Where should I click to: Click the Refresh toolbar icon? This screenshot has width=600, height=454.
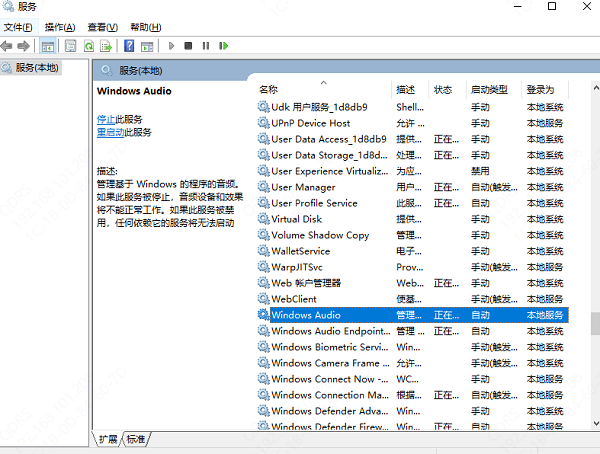tap(89, 46)
